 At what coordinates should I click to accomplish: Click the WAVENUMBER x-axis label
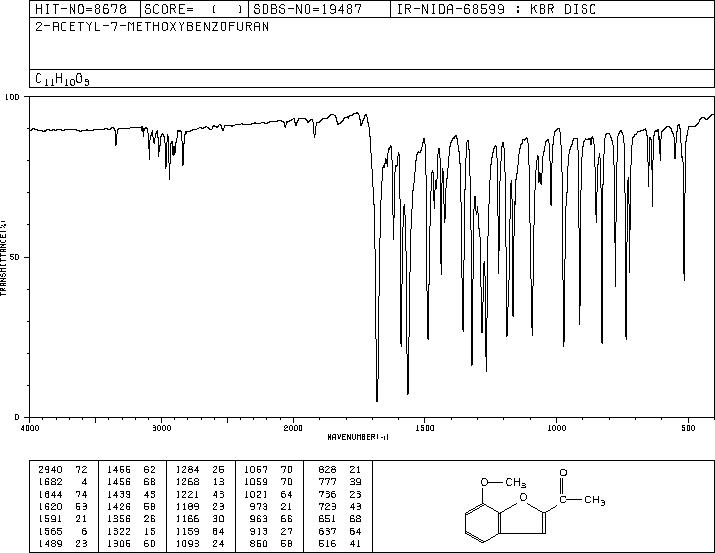(358, 437)
